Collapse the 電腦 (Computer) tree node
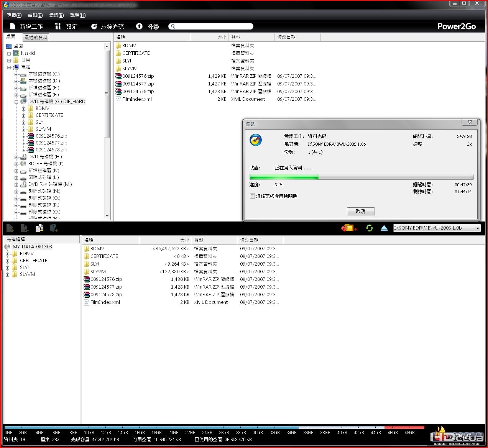 pos(9,67)
